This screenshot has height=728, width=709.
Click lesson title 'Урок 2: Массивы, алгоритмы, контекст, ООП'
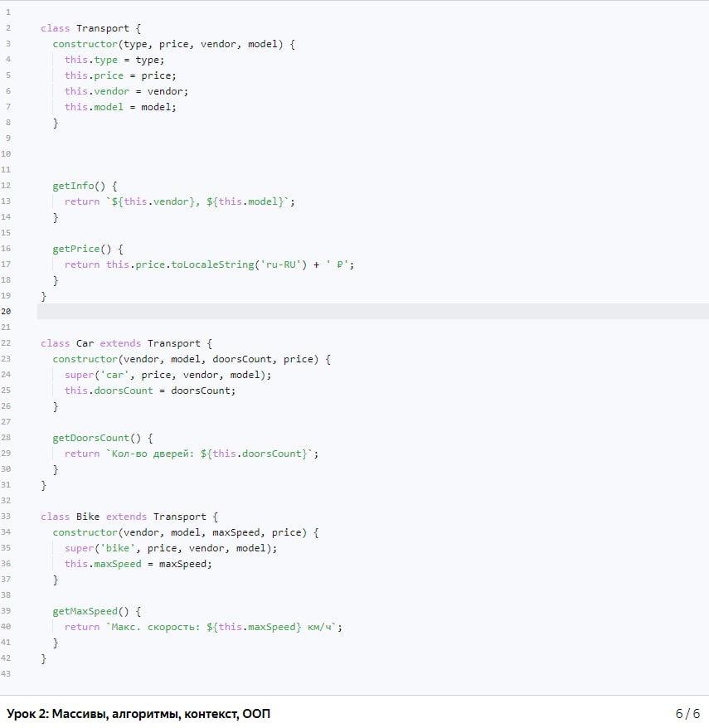[138, 714]
